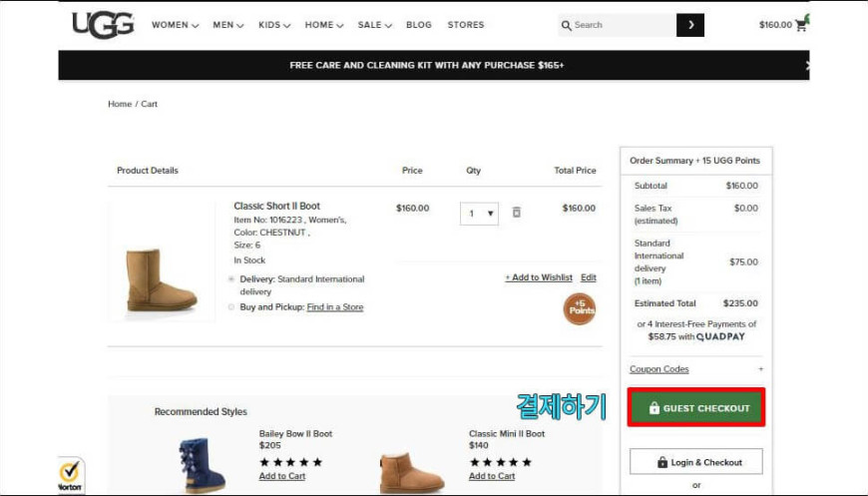The image size is (868, 496).
Task: Click the Classic Mini II Boot name
Action: 507,433
